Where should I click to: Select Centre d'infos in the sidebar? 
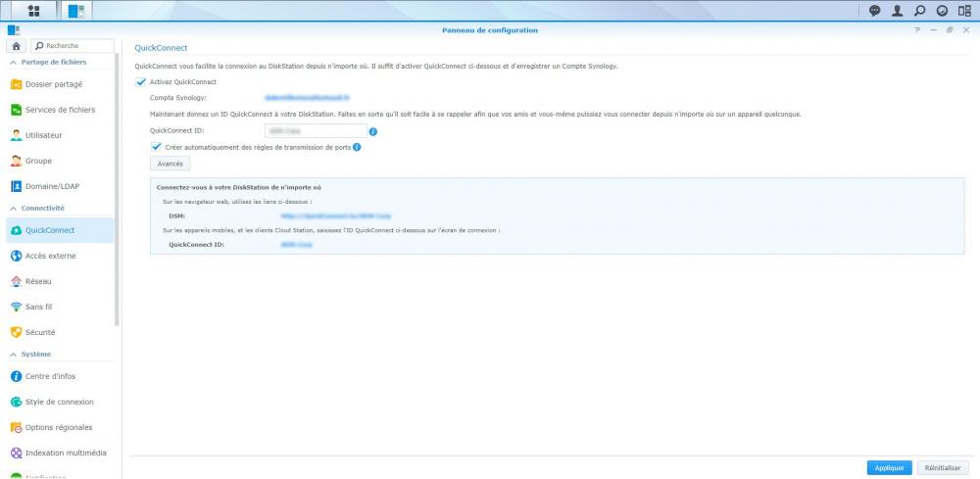click(60, 376)
